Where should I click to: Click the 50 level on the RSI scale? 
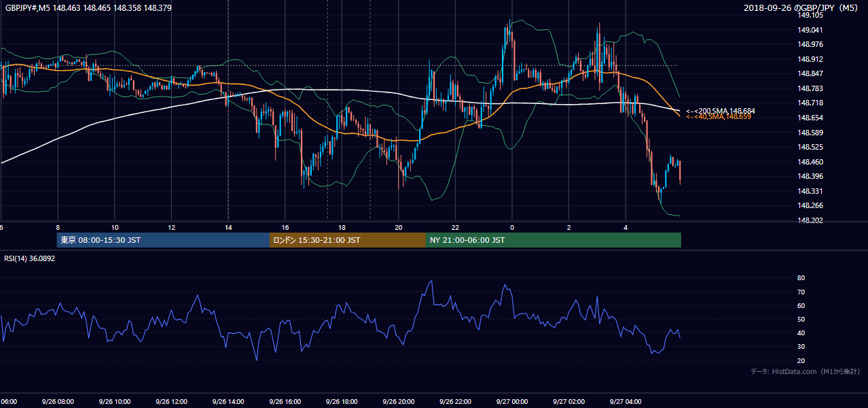pyautogui.click(x=801, y=319)
